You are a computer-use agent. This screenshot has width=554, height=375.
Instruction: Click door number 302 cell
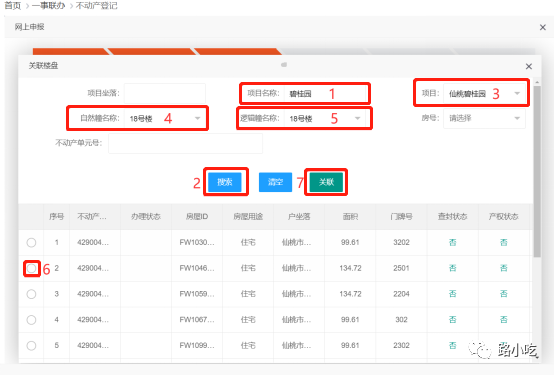pyautogui.click(x=401, y=320)
